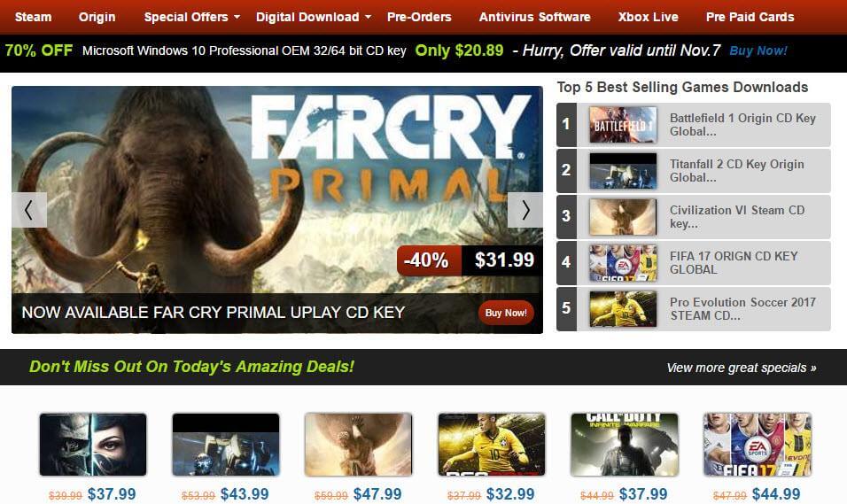Open Civilization VI thumbnail in top sellers
The height and width of the screenshot is (504, 847).
(623, 217)
